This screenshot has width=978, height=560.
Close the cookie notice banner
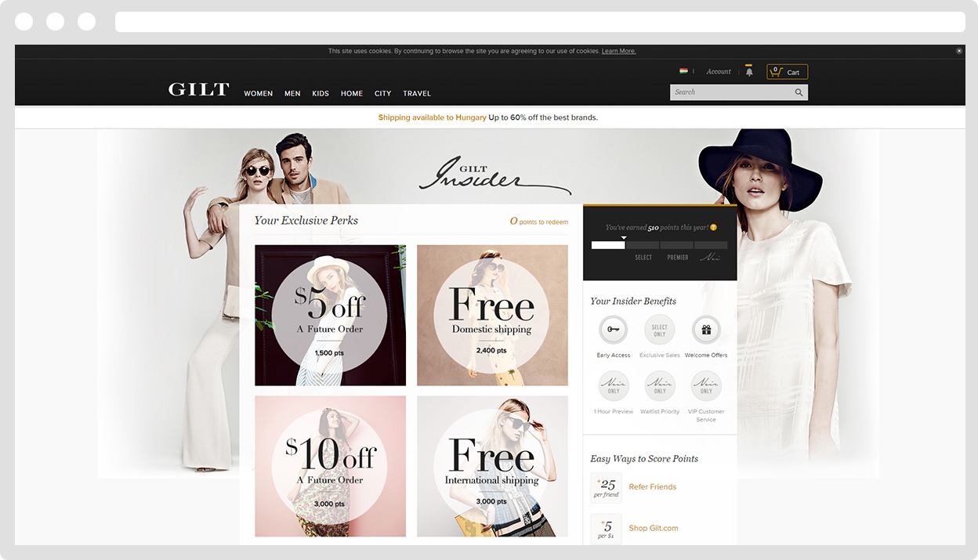(958, 51)
